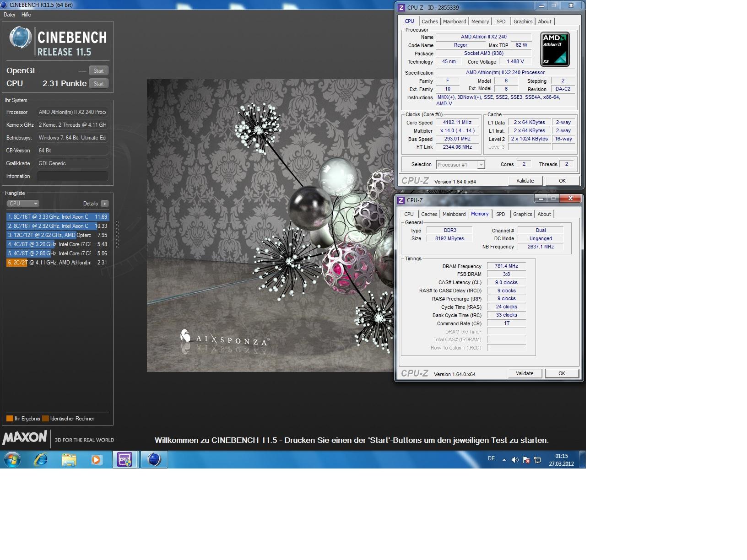The height and width of the screenshot is (560, 747).
Task: Click OK in lower CPU-Z window
Action: (562, 373)
